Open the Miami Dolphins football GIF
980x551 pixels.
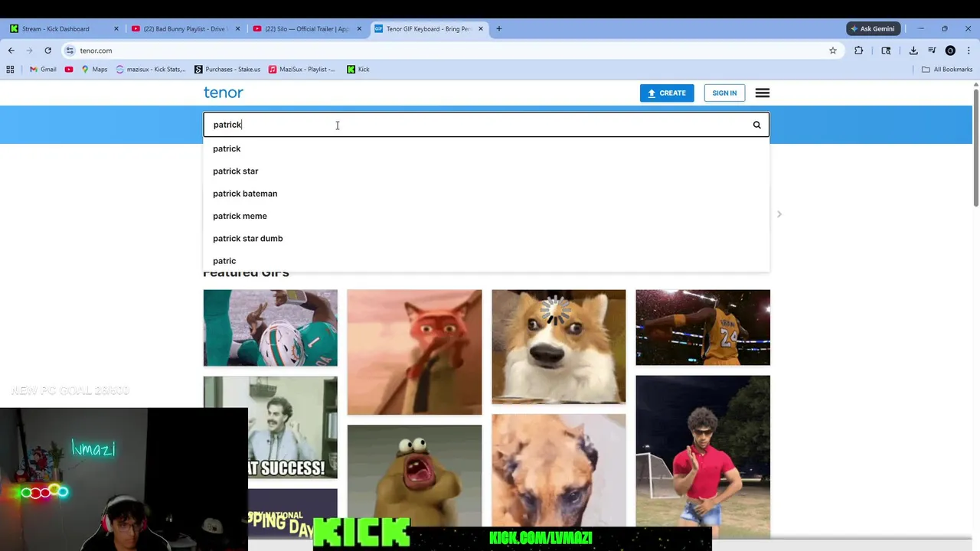tap(270, 328)
